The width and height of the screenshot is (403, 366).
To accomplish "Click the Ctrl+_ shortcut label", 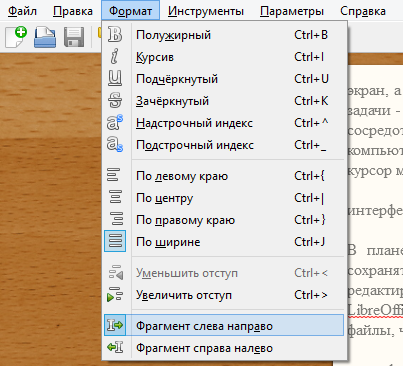I will click(310, 145).
